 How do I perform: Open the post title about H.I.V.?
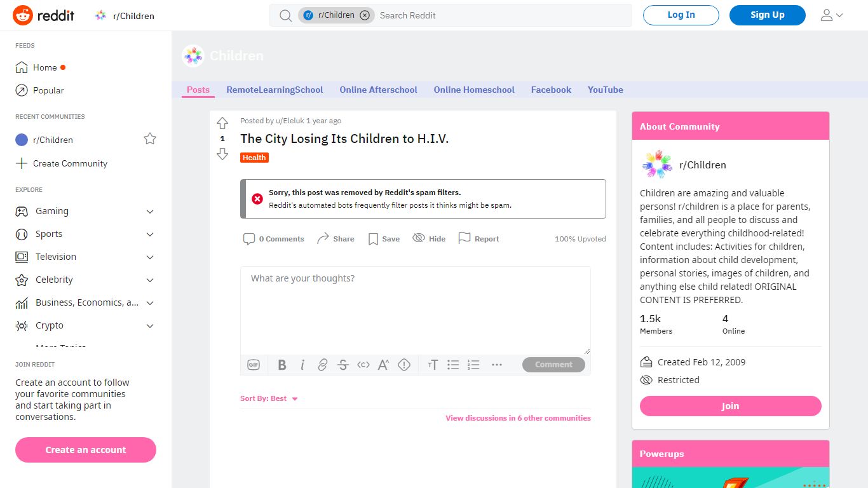coord(344,139)
